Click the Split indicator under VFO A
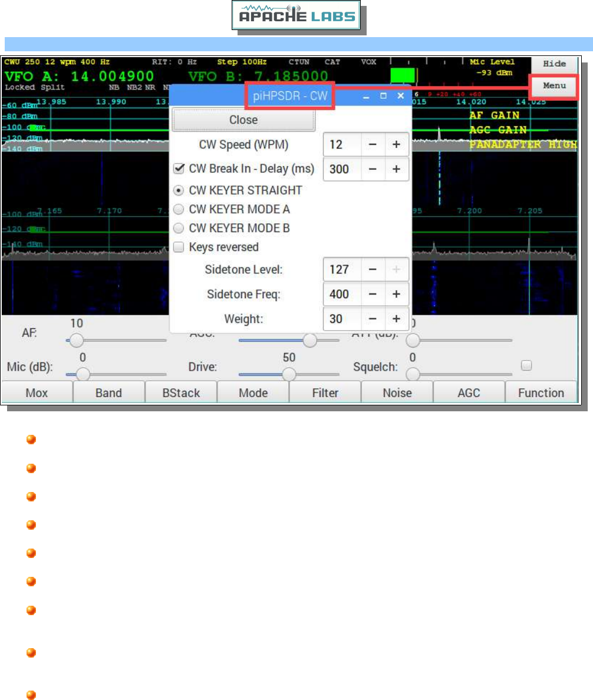 52,87
